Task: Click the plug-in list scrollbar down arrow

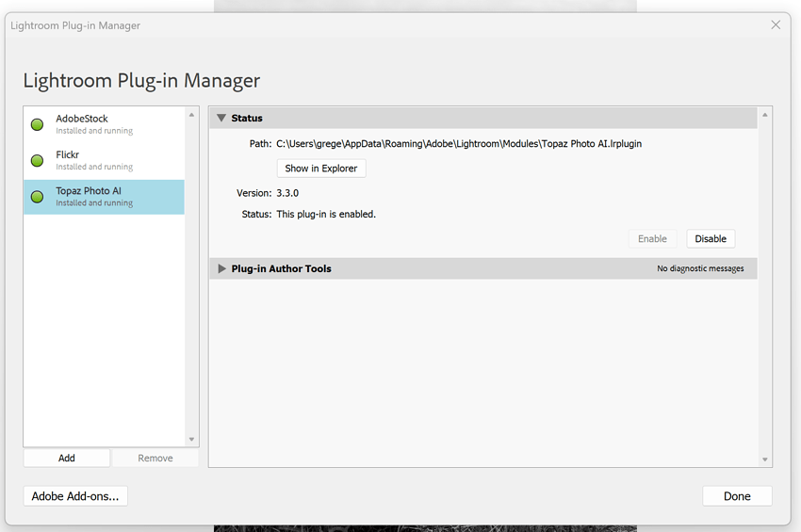Action: tap(192, 440)
